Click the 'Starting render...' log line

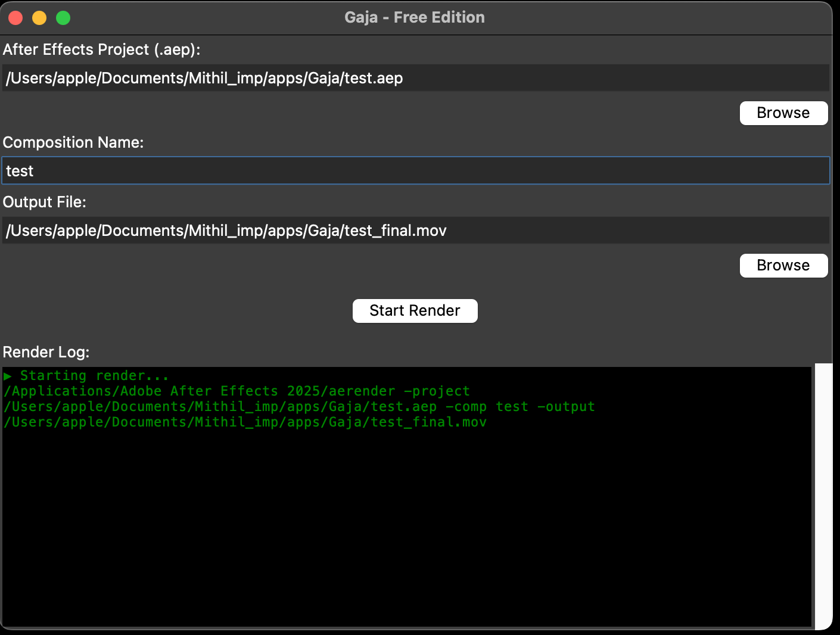pos(86,376)
